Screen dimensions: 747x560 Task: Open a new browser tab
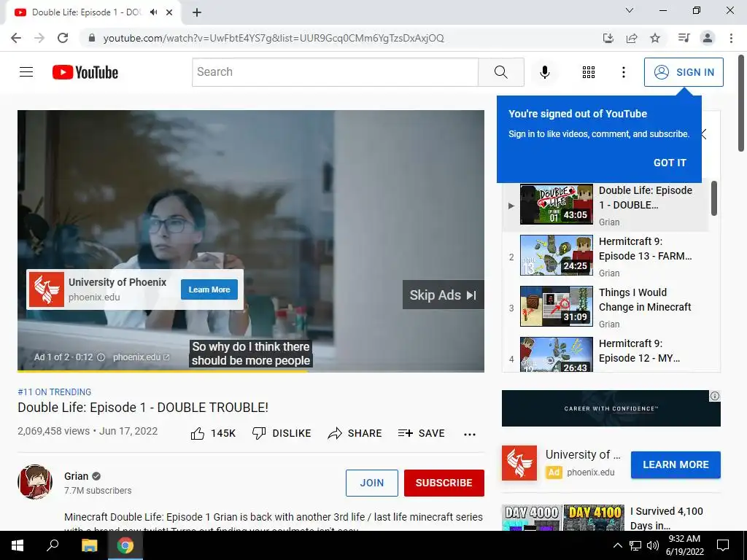[x=197, y=12]
